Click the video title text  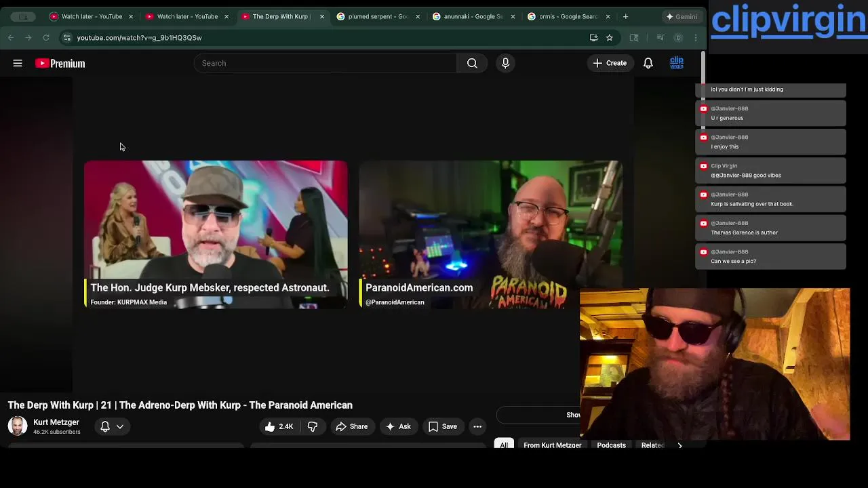coord(180,405)
